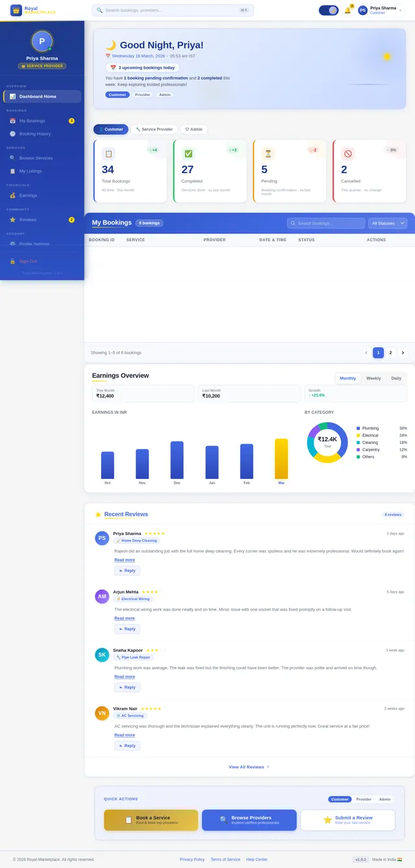The image size is (415, 868).
Task: Select Customer in Quick Actions toggle
Action: tap(340, 799)
